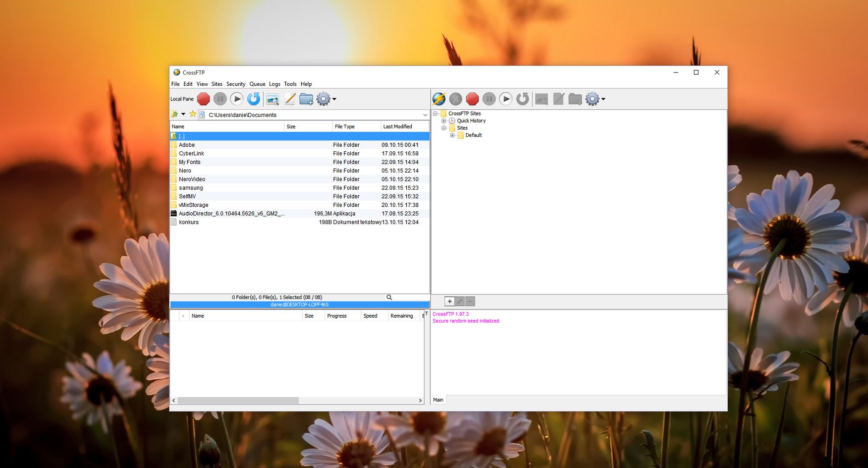Select the Nero folder
The height and width of the screenshot is (468, 868).
pos(300,170)
